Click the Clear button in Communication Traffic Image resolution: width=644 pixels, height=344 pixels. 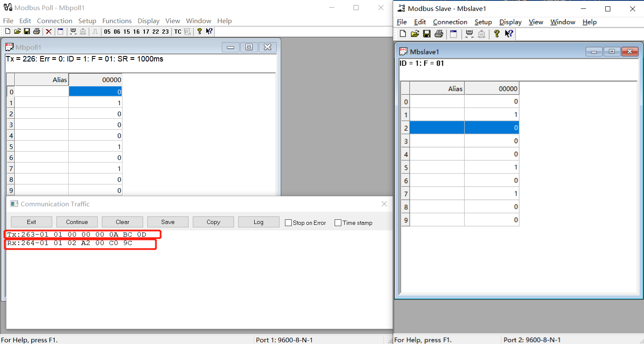point(122,222)
